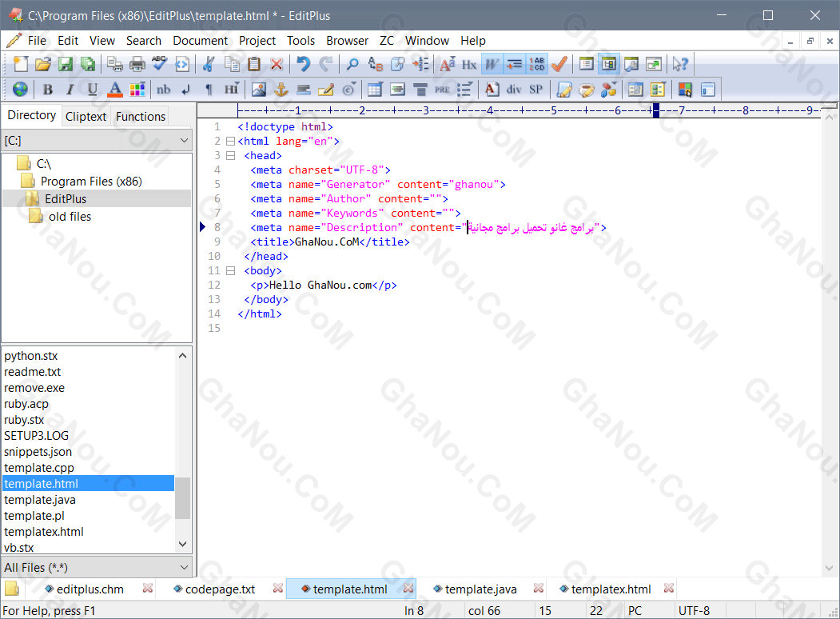The width and height of the screenshot is (840, 619).
Task: Collapse the body fold marker on line 11
Action: (230, 271)
